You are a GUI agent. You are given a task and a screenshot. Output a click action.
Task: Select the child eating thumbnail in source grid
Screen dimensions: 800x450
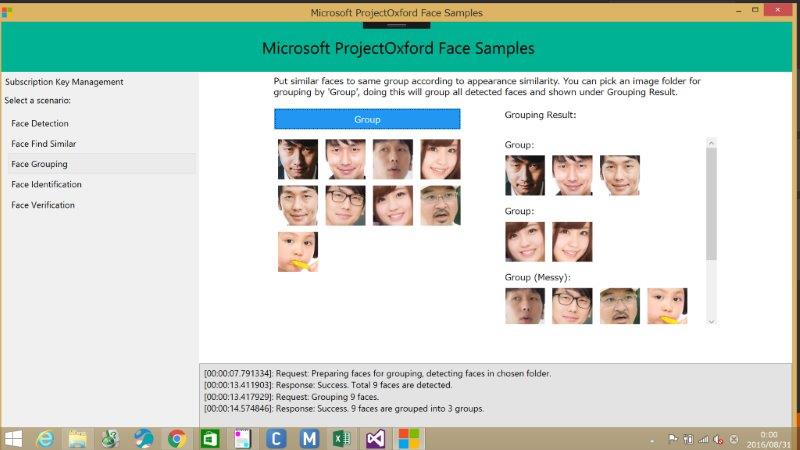coord(297,252)
